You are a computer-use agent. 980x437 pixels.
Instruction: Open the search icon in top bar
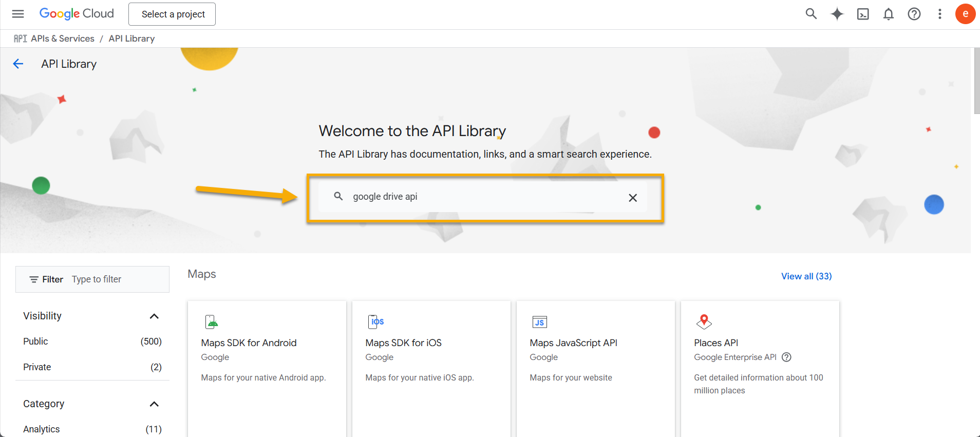[811, 14]
